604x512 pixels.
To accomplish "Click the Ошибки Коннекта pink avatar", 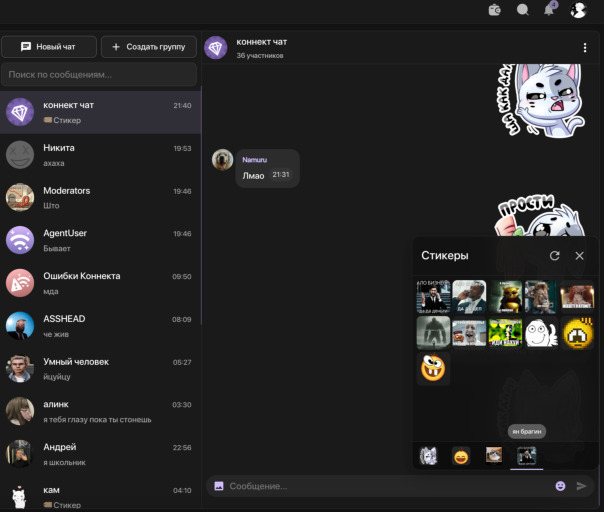I will 20,283.
